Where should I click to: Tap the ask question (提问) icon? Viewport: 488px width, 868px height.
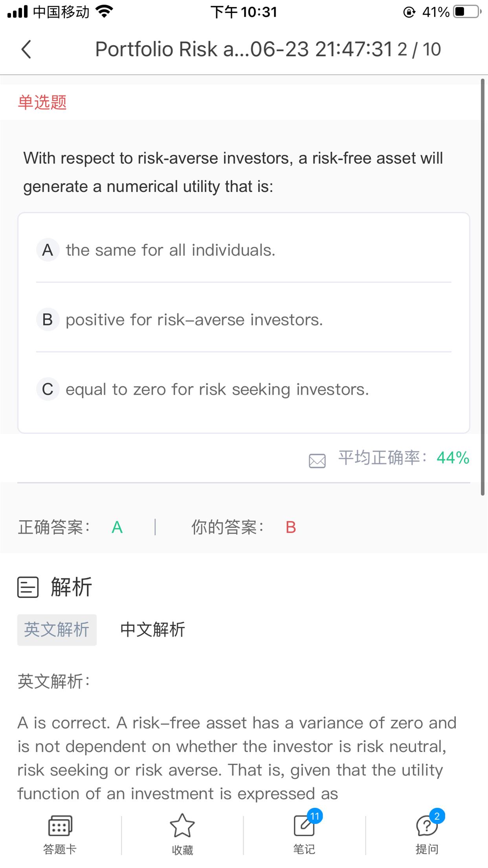pyautogui.click(x=426, y=826)
